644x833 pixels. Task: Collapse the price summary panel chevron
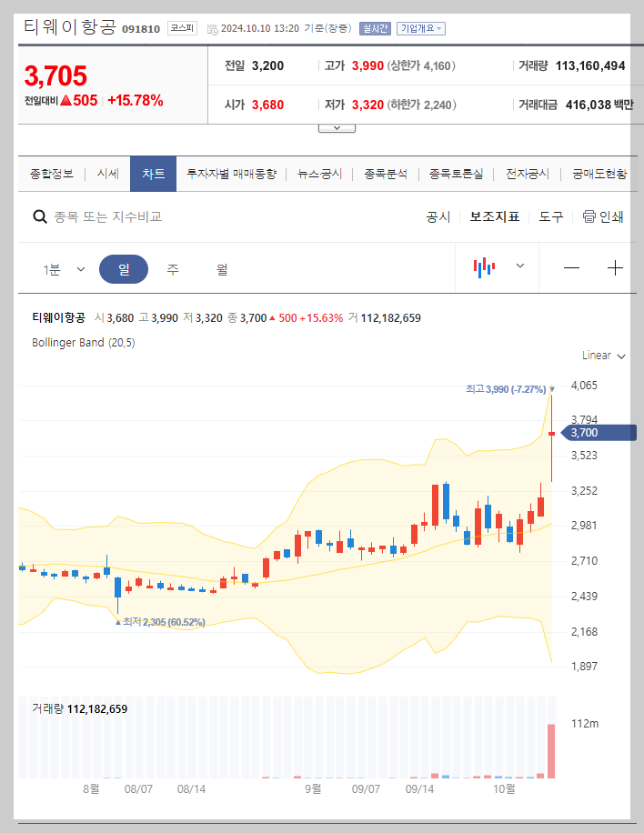(x=337, y=126)
